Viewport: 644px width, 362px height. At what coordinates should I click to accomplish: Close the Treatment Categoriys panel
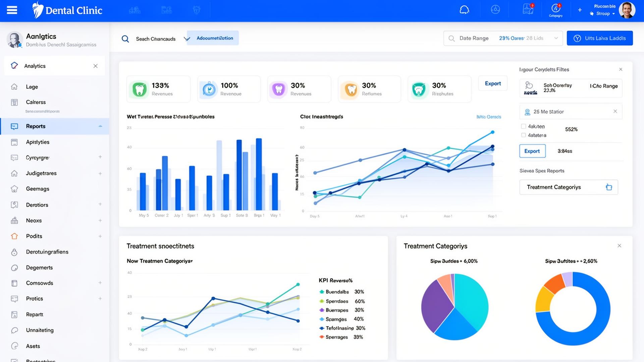click(x=619, y=246)
